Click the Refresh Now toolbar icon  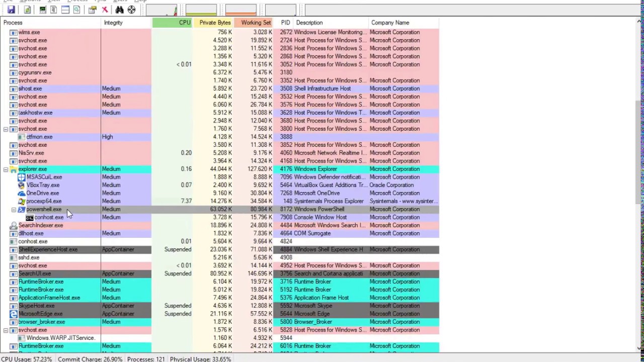pos(27,10)
